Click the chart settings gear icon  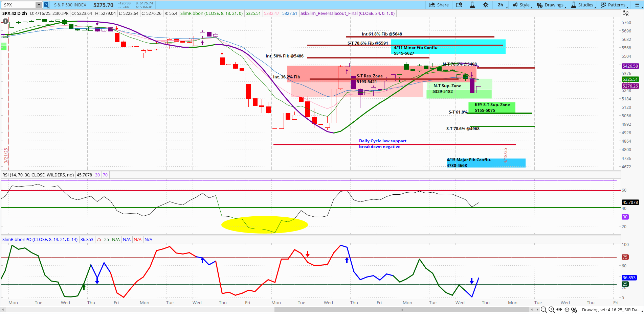[486, 5]
